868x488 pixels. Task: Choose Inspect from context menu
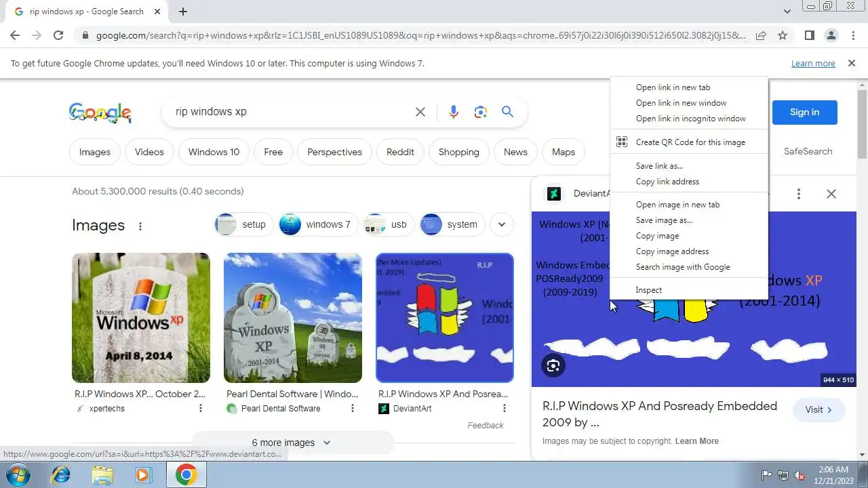point(689,290)
